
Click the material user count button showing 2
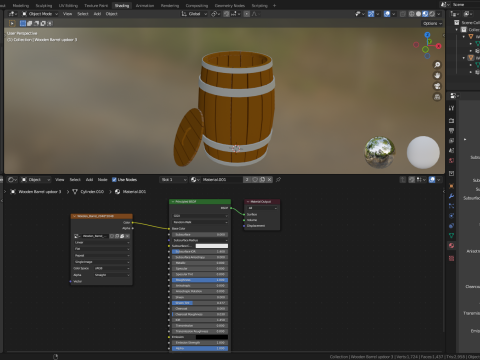[x=247, y=180]
